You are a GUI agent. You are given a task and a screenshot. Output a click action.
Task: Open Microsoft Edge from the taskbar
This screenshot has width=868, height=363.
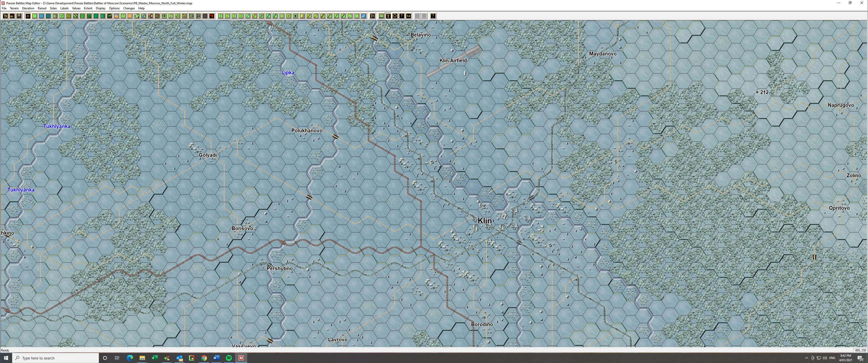coord(130,358)
